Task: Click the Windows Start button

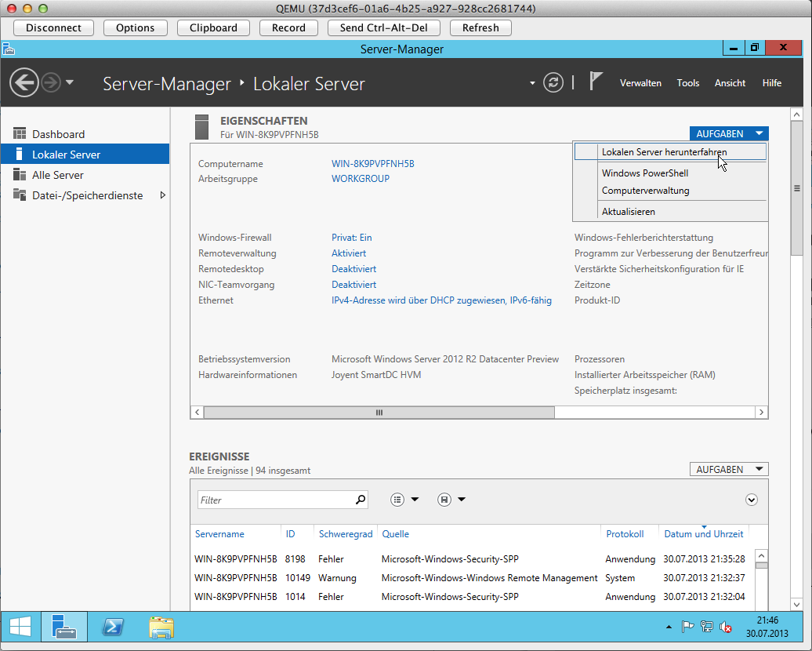Action: click(20, 627)
